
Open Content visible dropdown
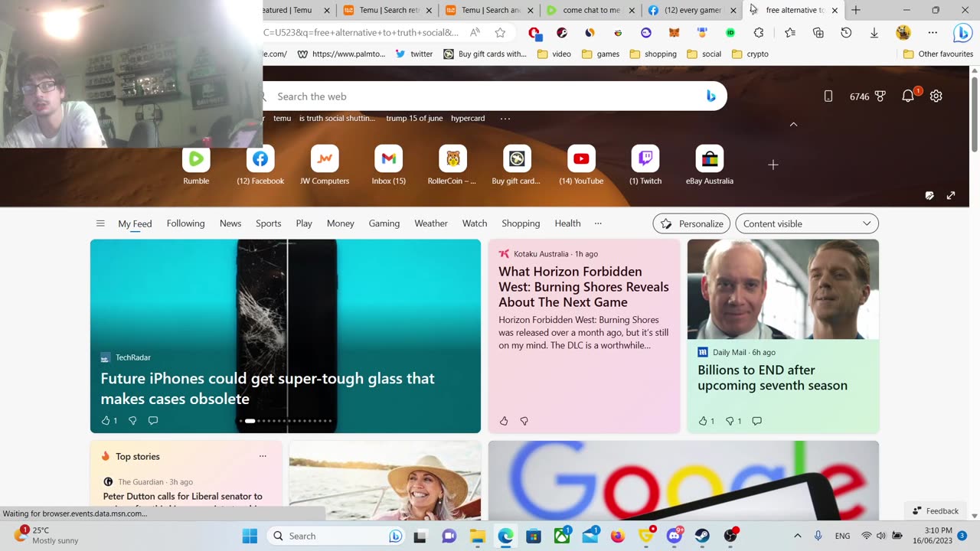pos(807,223)
